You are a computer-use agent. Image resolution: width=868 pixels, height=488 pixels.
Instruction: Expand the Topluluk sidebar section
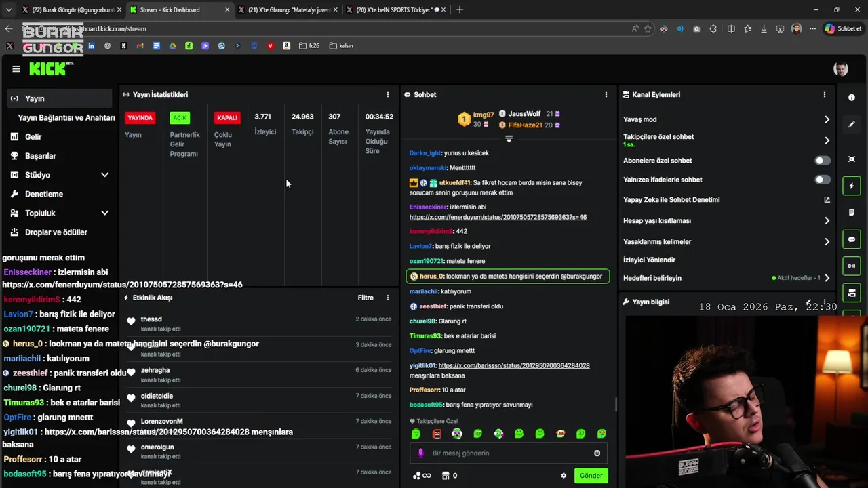(104, 213)
